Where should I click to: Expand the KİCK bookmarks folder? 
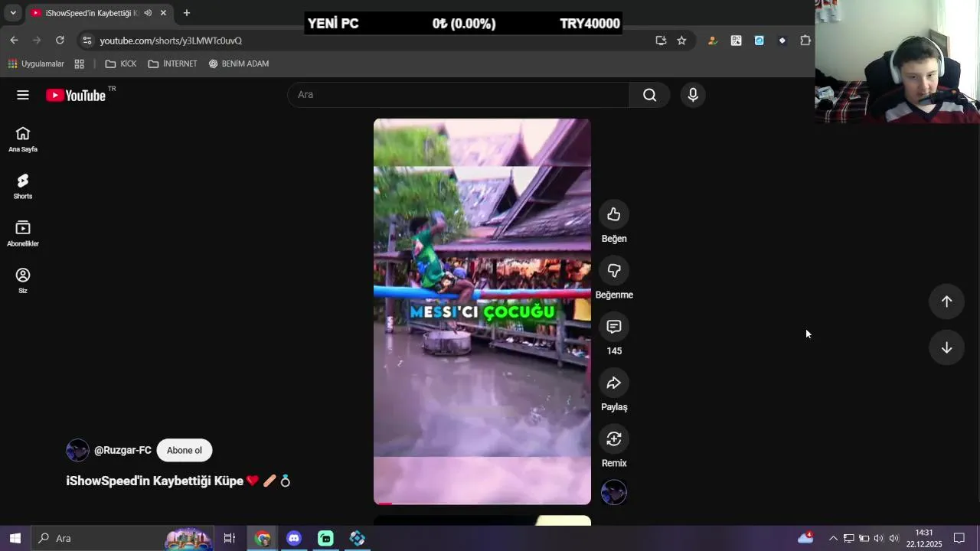121,64
